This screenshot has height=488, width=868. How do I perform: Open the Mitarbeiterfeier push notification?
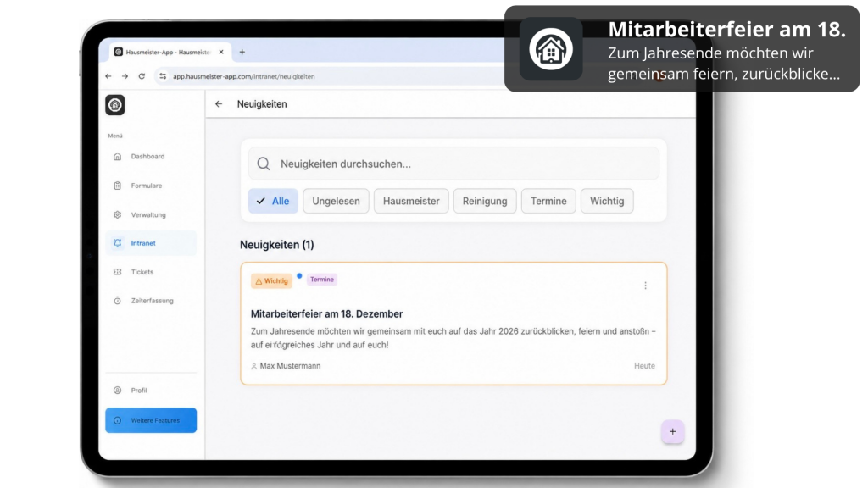(682, 48)
